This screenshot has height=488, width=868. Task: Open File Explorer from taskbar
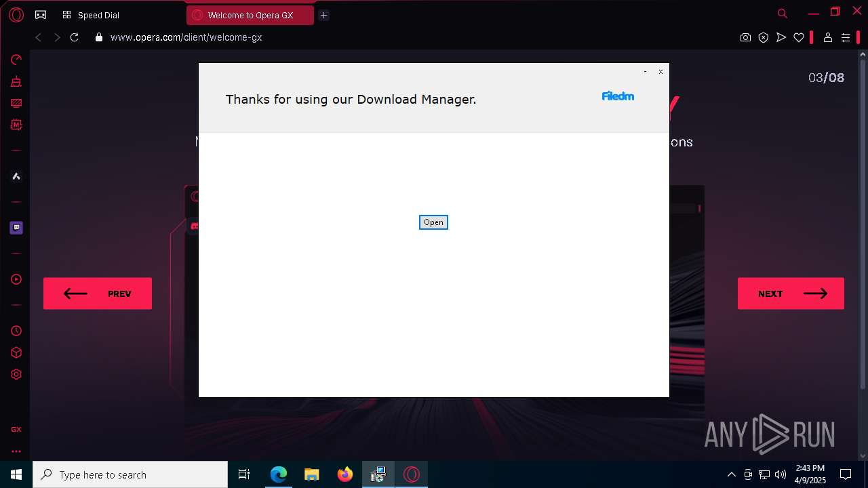[x=312, y=474]
